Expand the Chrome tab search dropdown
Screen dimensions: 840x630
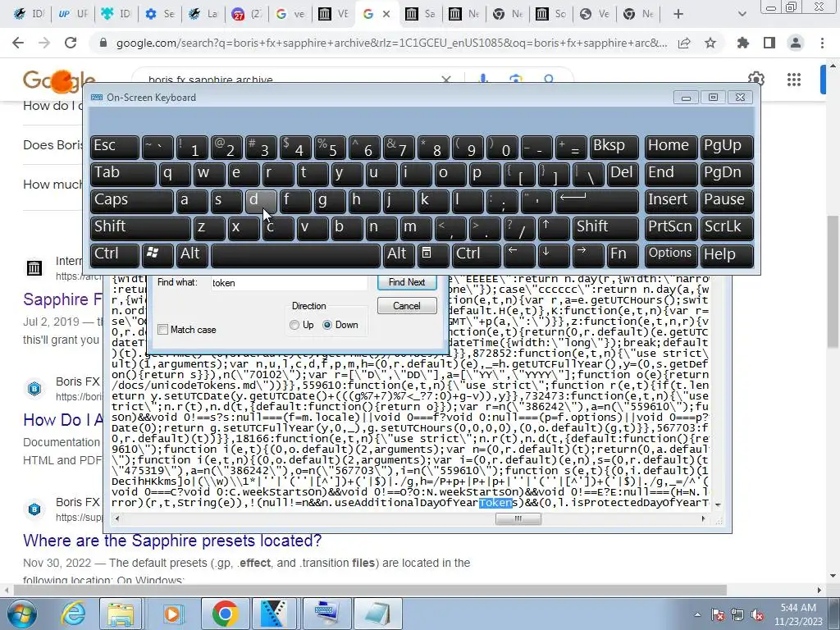(742, 14)
